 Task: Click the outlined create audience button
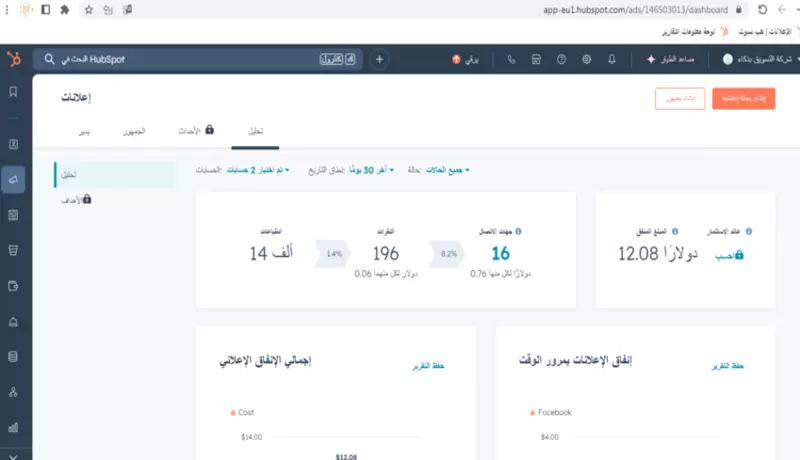[x=680, y=98]
